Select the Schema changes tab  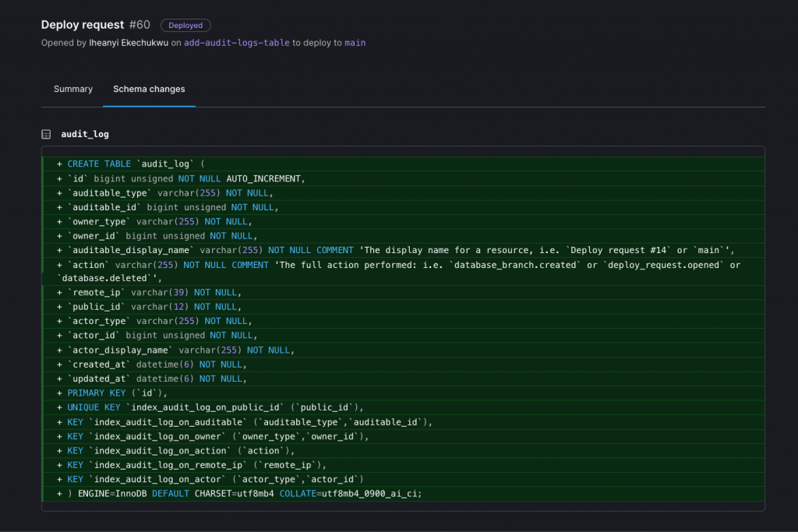pos(149,89)
